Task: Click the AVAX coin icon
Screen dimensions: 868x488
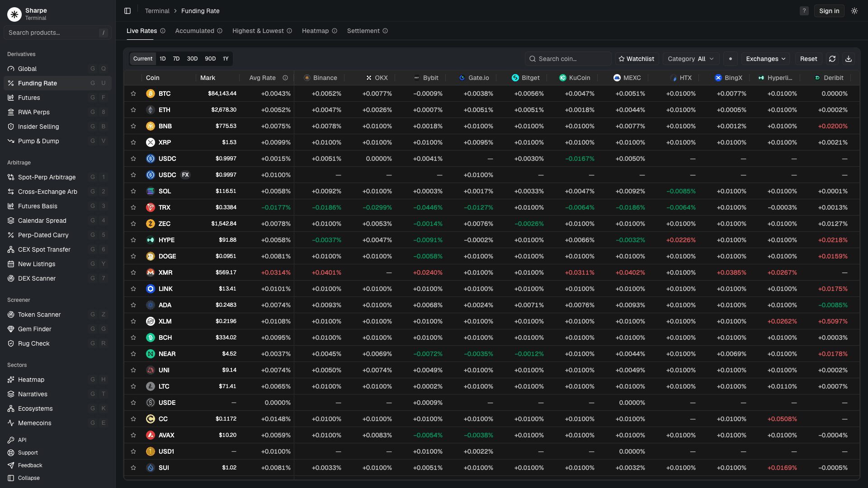Action: click(151, 435)
